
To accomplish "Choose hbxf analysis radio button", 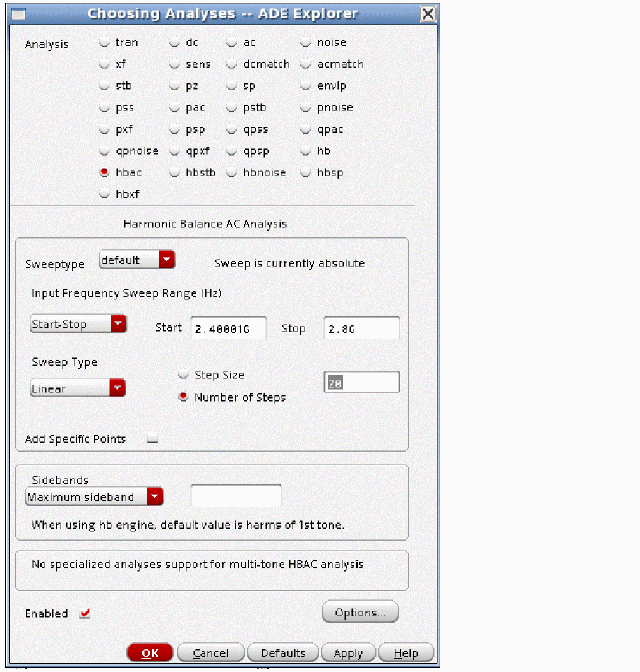I will (x=104, y=194).
